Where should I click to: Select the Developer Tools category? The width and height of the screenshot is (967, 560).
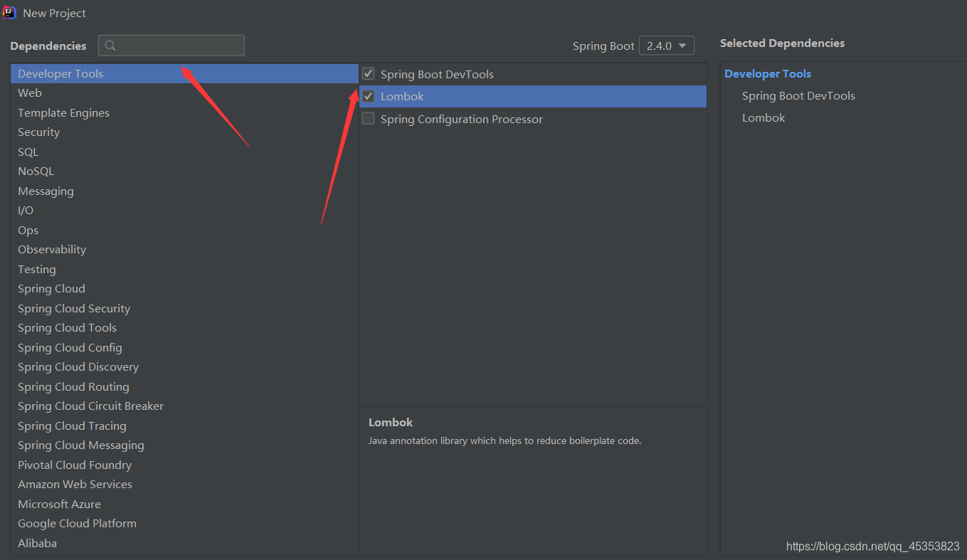[x=184, y=73]
